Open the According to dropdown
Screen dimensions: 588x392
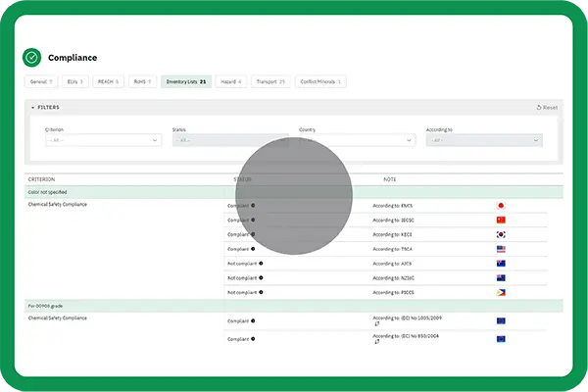pyautogui.click(x=484, y=140)
